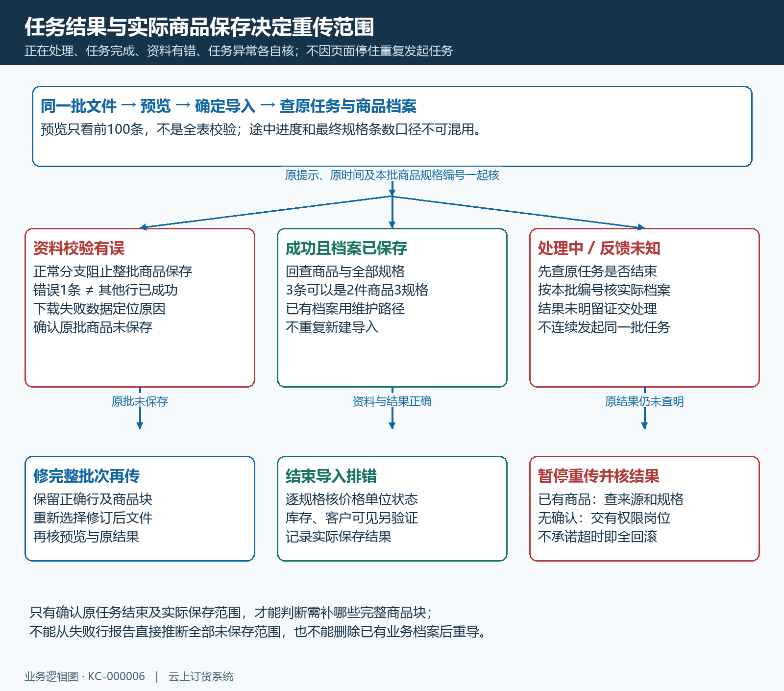The height and width of the screenshot is (691, 784).
Task: Click the title 任务结果与实际商品保存决定重传范围
Action: 199,27
